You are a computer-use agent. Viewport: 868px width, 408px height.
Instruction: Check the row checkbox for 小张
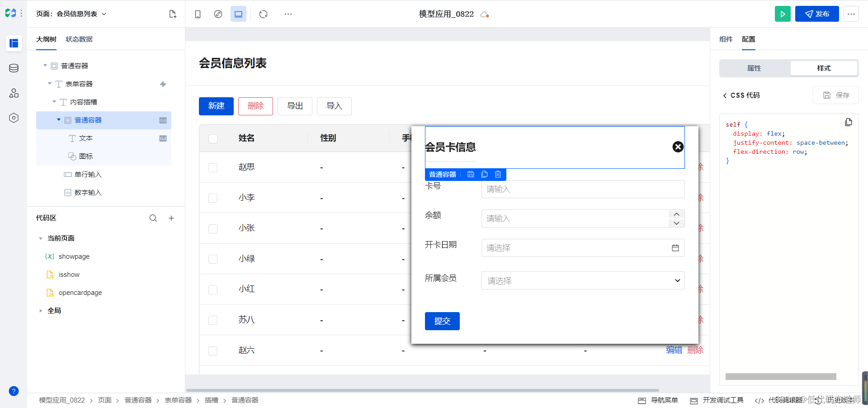213,229
